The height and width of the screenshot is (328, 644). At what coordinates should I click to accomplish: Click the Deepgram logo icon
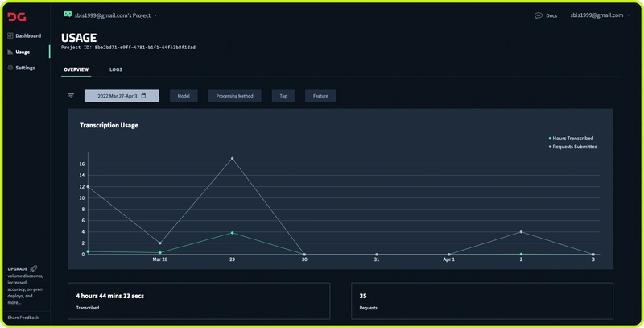(16, 16)
